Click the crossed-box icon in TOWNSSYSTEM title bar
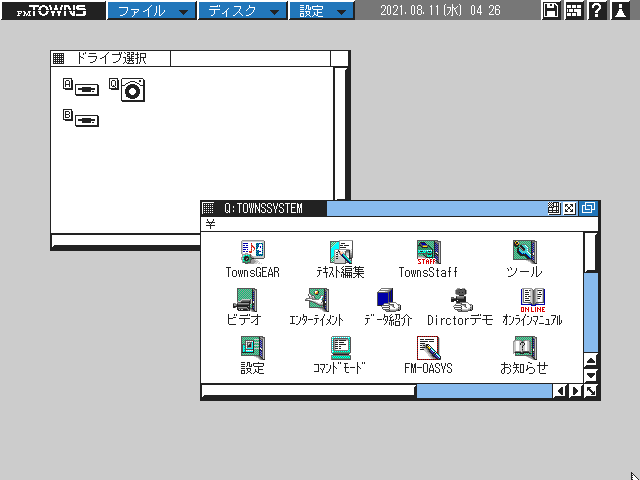The image size is (640, 480). point(569,209)
